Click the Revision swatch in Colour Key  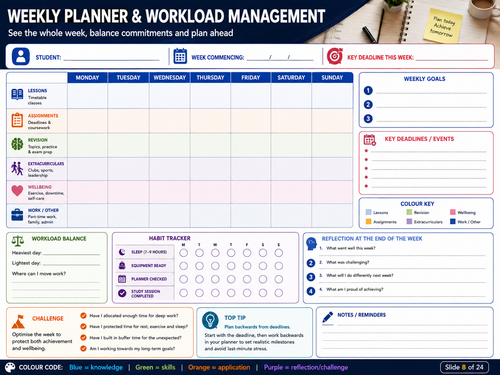[x=409, y=212]
